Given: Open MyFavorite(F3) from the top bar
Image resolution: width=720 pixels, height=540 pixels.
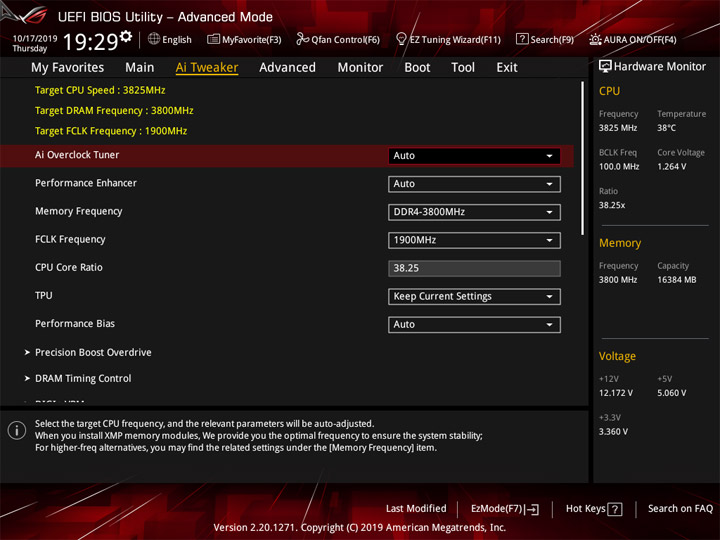Looking at the screenshot, I should 244,39.
